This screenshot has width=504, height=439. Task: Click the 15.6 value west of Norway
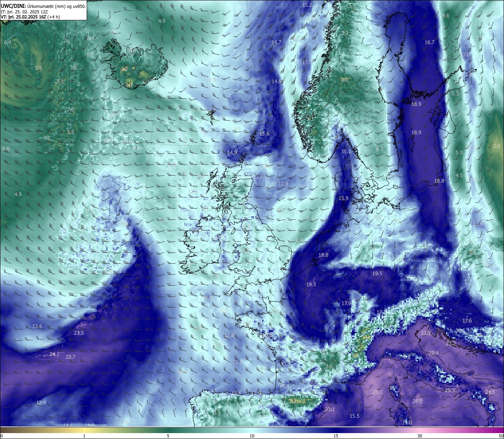pos(264,133)
